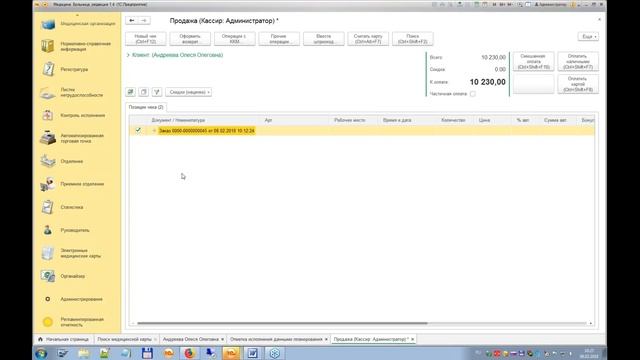This screenshot has width=640, height=360.
Task: Click the Рабочее место column header
Action: pyautogui.click(x=349, y=120)
